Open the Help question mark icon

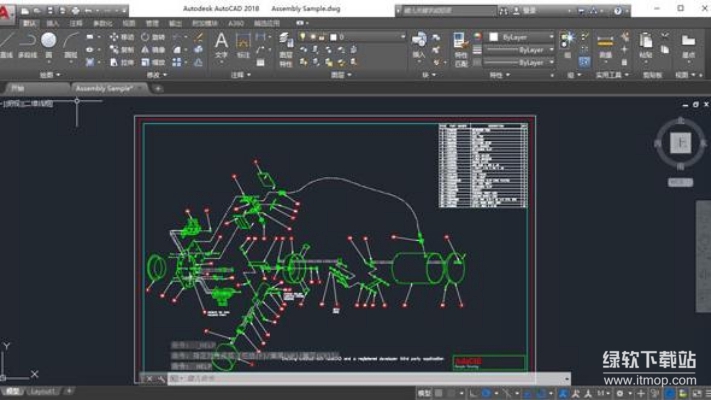pyautogui.click(x=618, y=11)
